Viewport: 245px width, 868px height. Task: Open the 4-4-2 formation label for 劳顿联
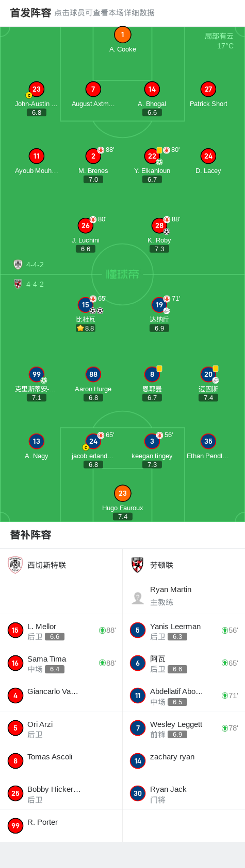35,284
